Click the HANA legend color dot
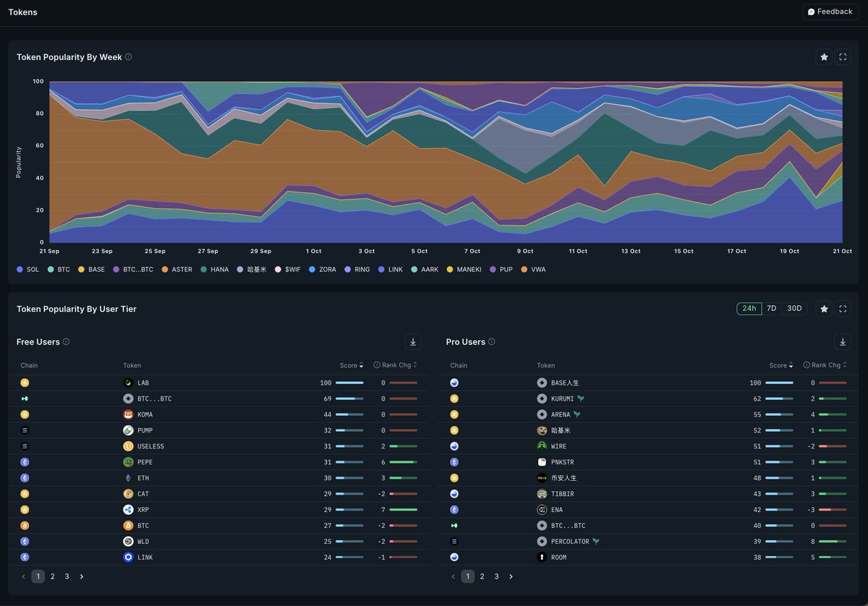The width and height of the screenshot is (868, 606). point(203,270)
